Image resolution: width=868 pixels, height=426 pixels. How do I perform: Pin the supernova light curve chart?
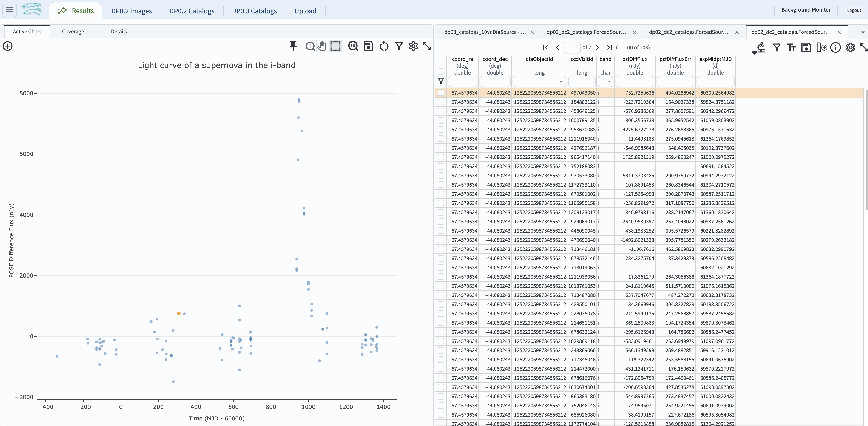click(x=293, y=46)
